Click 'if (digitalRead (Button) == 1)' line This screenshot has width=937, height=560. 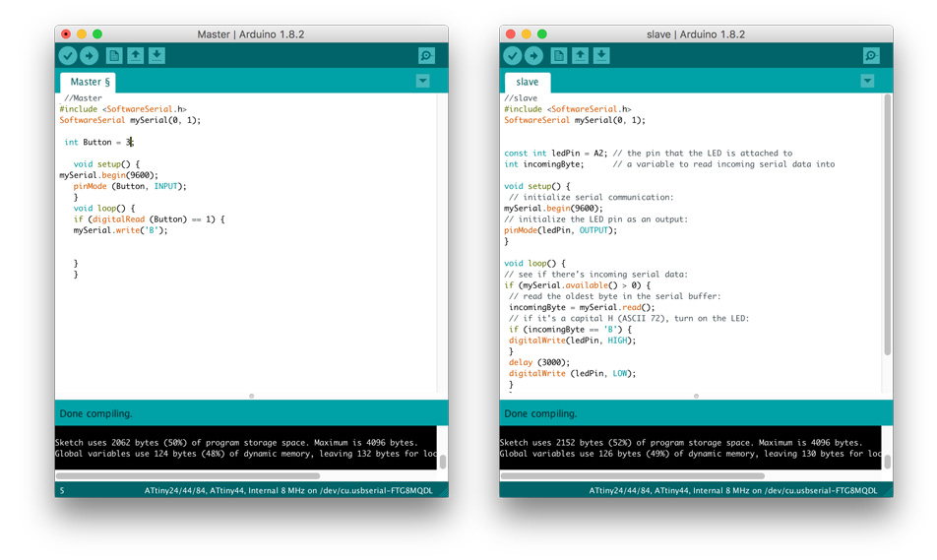[149, 219]
